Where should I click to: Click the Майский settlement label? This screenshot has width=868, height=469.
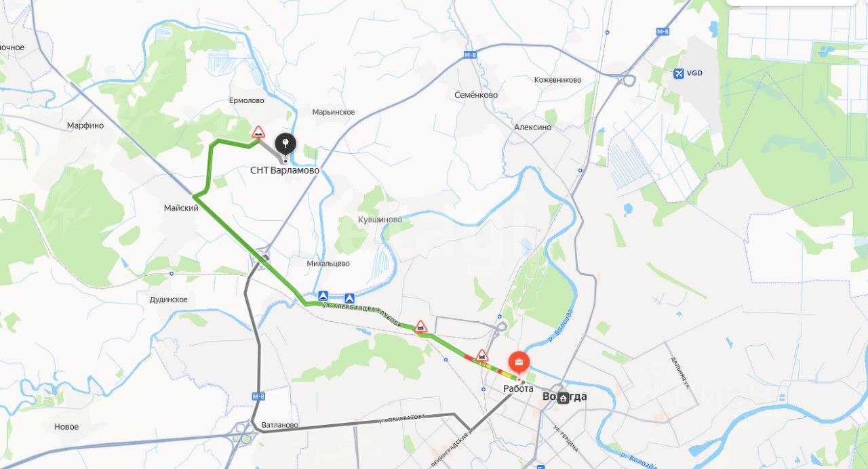click(x=181, y=208)
